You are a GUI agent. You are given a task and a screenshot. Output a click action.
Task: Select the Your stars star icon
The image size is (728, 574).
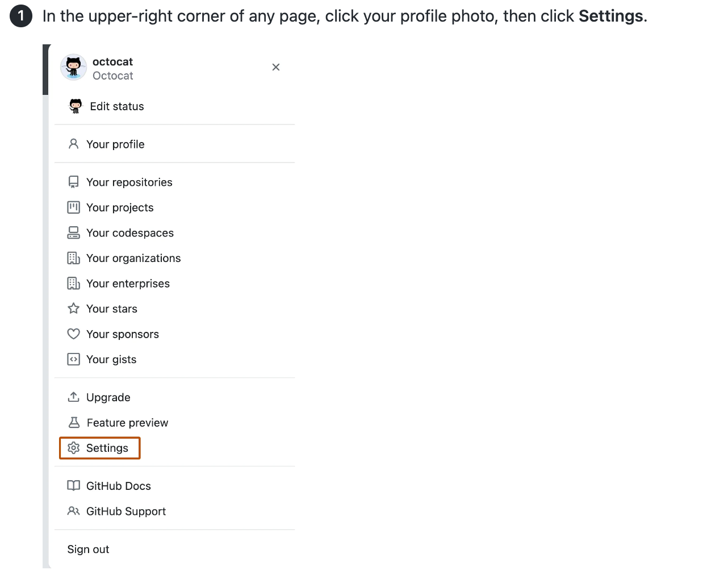(x=74, y=309)
